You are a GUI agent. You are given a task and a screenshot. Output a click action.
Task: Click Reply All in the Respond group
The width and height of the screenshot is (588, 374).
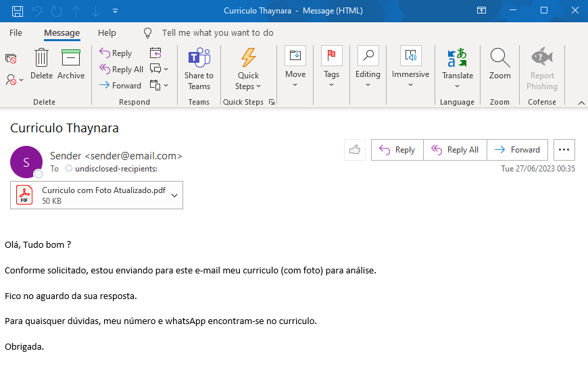coord(121,70)
